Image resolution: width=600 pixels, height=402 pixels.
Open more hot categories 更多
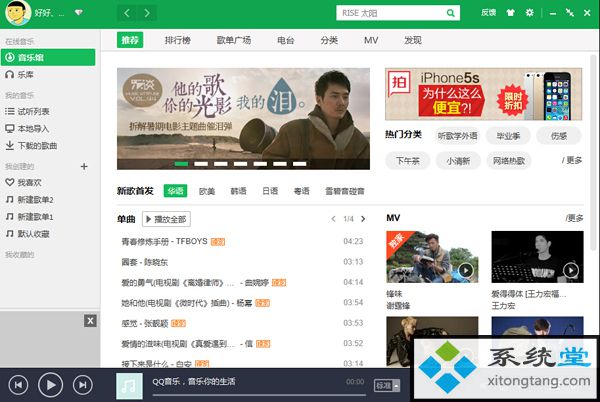coord(572,160)
